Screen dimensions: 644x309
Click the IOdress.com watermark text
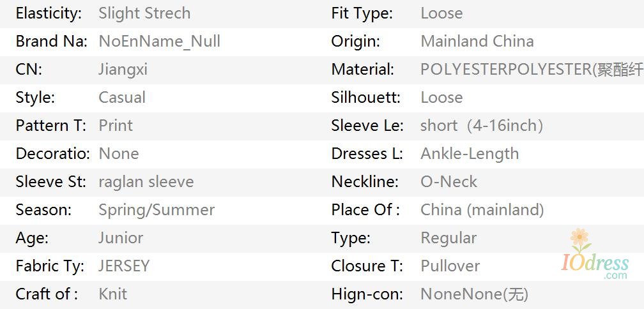(595, 264)
